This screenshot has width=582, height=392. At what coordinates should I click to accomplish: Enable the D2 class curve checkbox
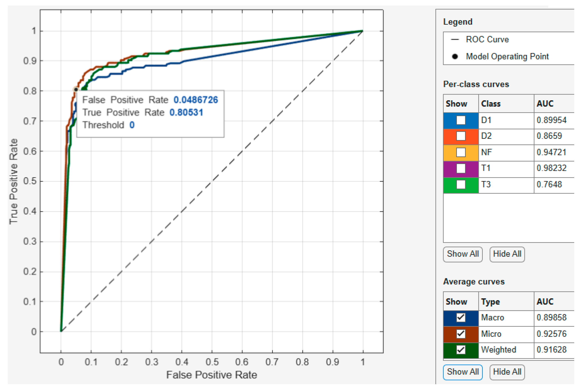pyautogui.click(x=461, y=136)
